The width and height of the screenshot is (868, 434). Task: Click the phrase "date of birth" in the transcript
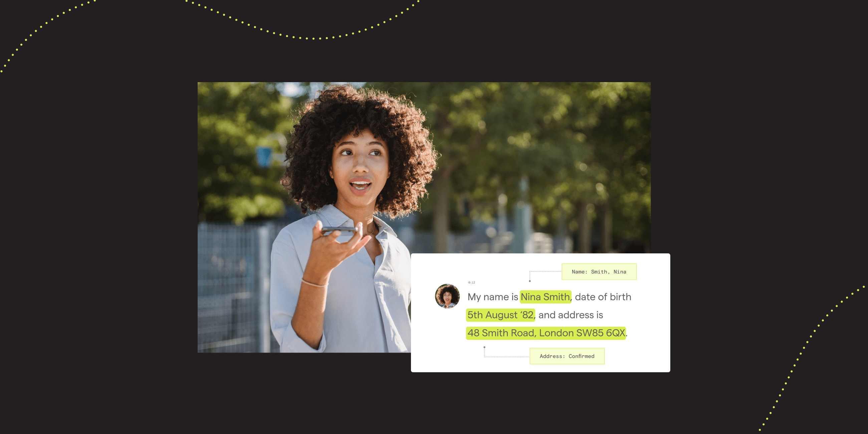pos(603,297)
